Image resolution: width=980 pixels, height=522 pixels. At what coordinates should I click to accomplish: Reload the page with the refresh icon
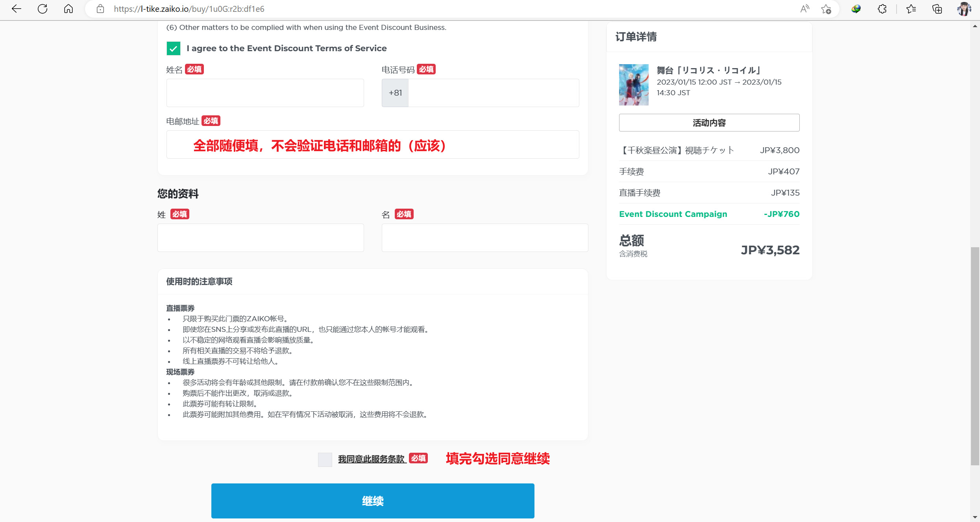pos(43,9)
